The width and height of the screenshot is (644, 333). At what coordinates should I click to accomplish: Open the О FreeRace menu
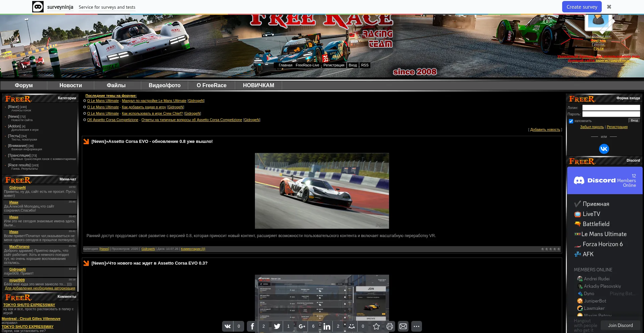pos(212,86)
